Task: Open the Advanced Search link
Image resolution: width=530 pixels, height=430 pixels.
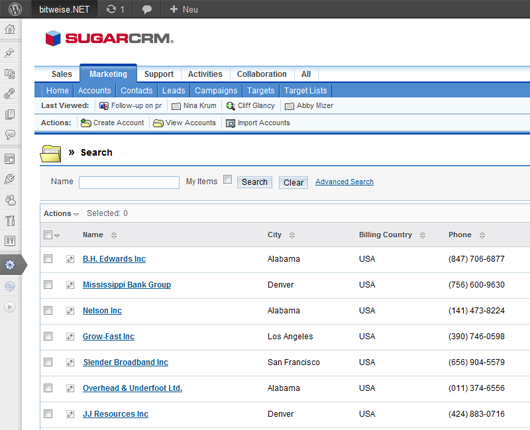Action: pos(344,182)
